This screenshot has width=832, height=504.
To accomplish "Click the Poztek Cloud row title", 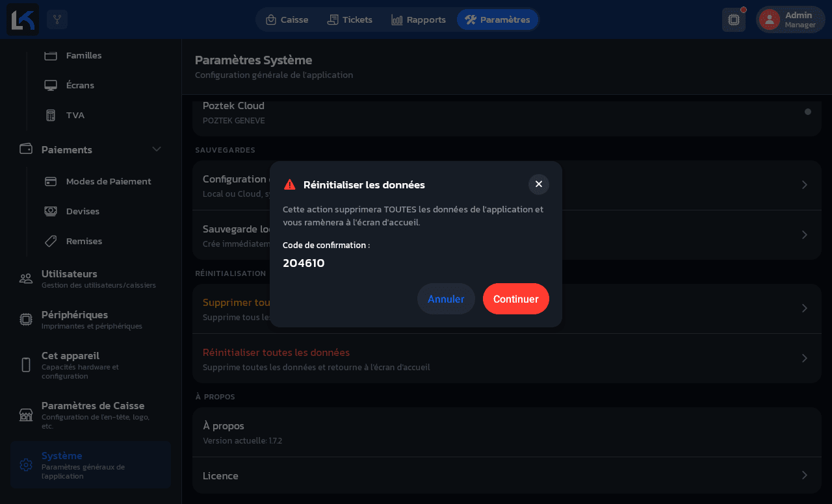I will (233, 105).
